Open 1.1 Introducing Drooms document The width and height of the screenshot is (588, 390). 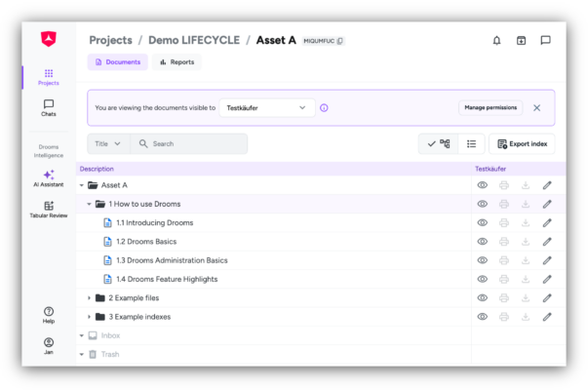tap(154, 222)
